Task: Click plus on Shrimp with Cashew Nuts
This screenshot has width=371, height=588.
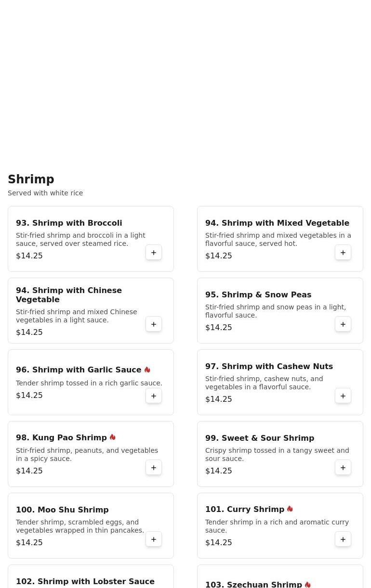Action: click(343, 396)
